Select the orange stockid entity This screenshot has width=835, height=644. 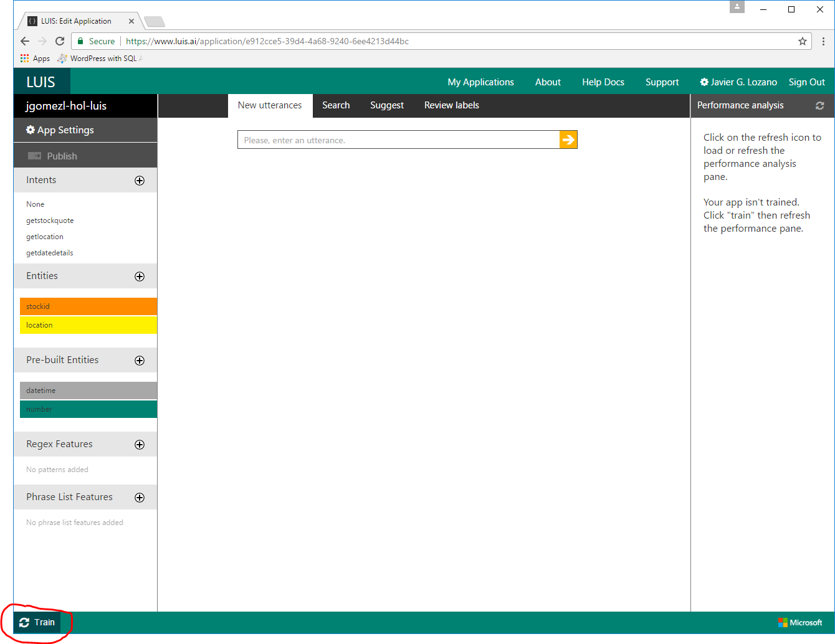click(88, 306)
